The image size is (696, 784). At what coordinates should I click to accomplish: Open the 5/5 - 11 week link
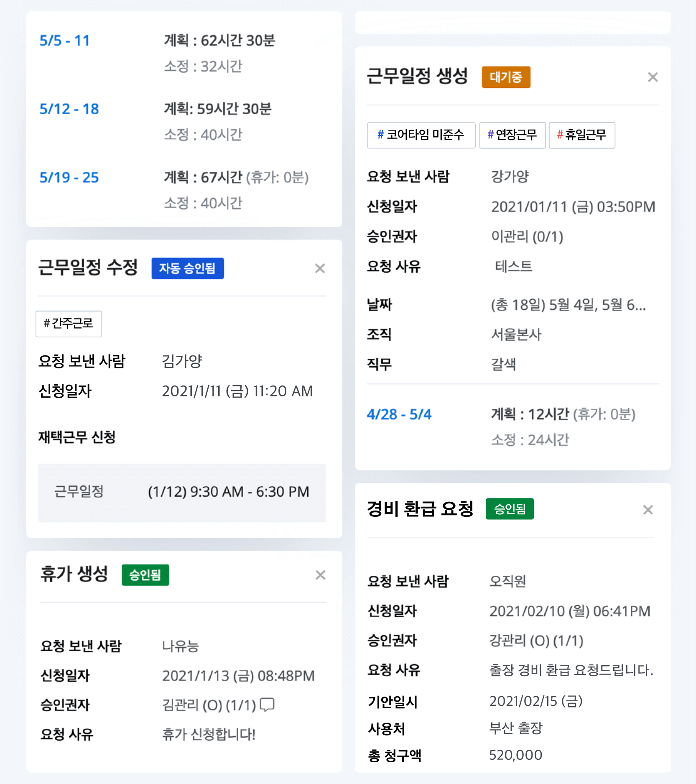(x=64, y=41)
